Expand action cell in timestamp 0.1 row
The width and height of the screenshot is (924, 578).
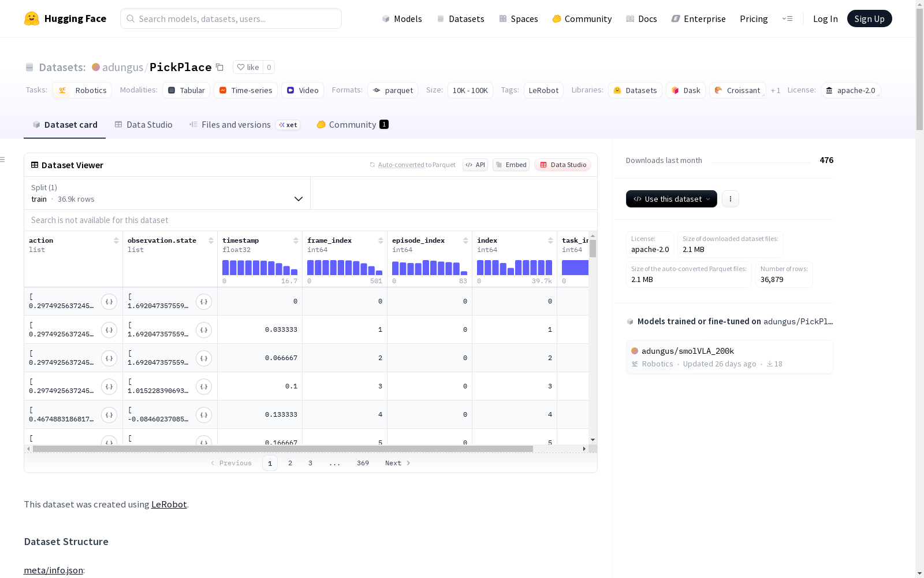click(109, 387)
